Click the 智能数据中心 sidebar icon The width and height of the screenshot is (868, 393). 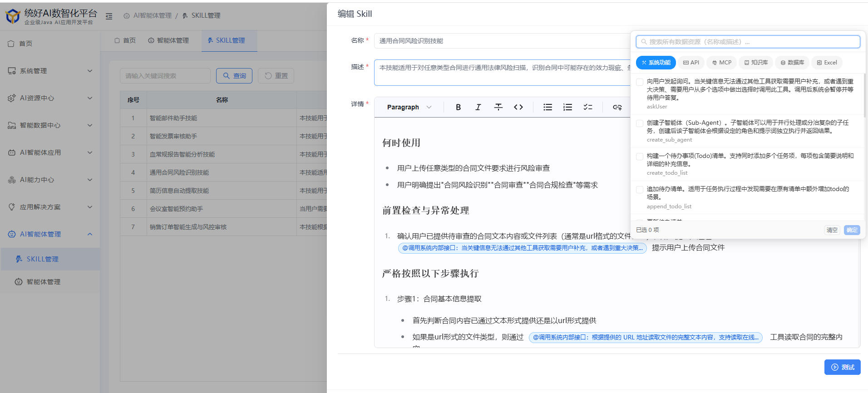coord(11,125)
